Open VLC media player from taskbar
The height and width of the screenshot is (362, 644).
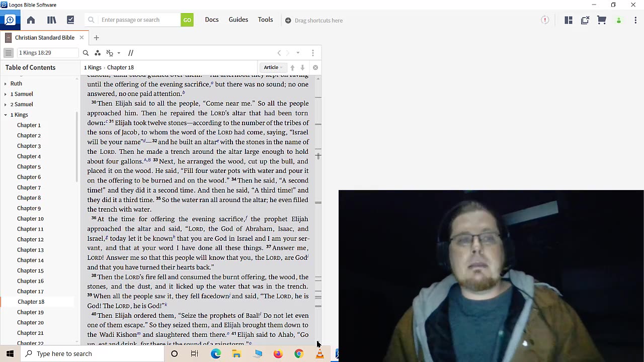click(319, 353)
